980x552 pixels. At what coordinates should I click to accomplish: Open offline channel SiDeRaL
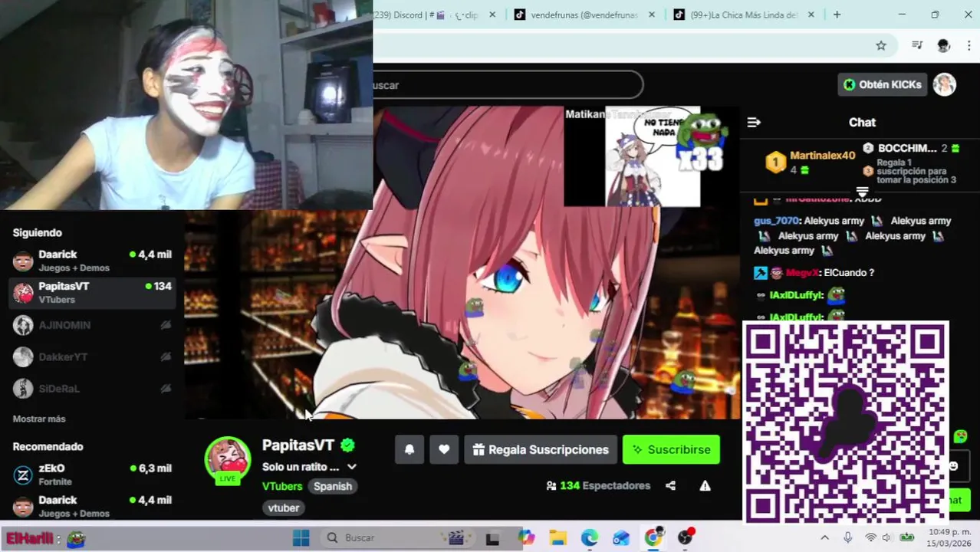pyautogui.click(x=92, y=389)
